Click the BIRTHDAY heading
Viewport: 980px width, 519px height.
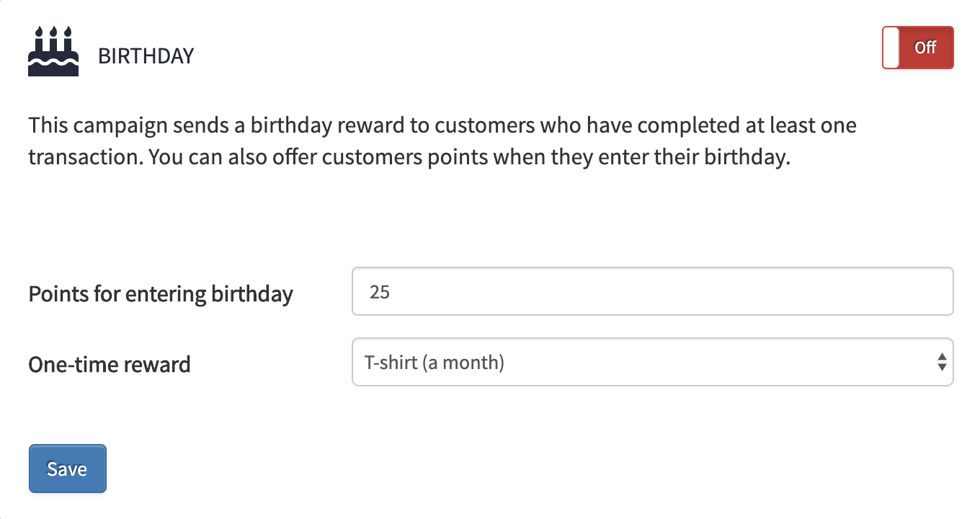tap(146, 56)
